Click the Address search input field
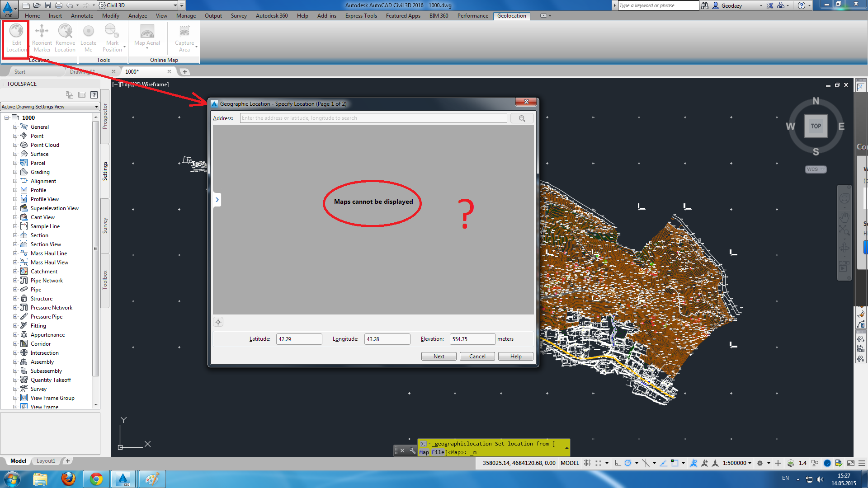This screenshot has height=488, width=868. click(x=373, y=118)
